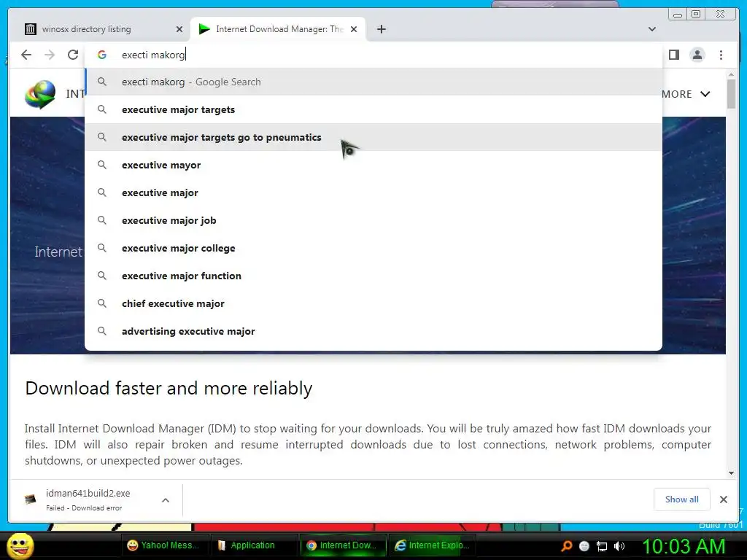Open the tab search dropdown arrow

pos(652,29)
